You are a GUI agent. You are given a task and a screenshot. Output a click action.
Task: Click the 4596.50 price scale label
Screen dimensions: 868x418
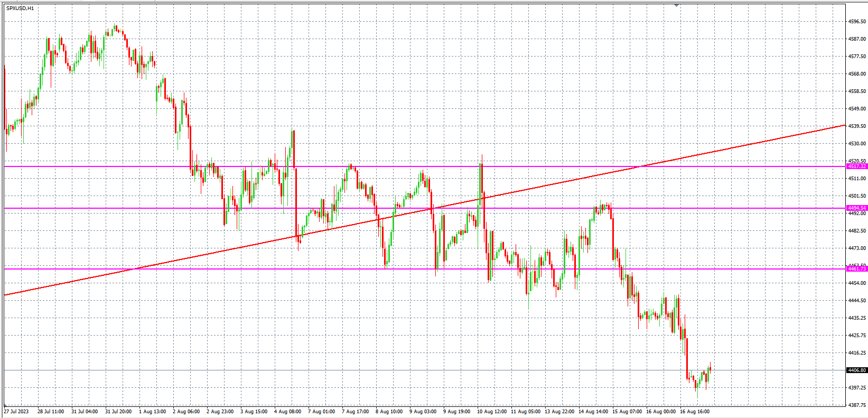pyautogui.click(x=856, y=22)
